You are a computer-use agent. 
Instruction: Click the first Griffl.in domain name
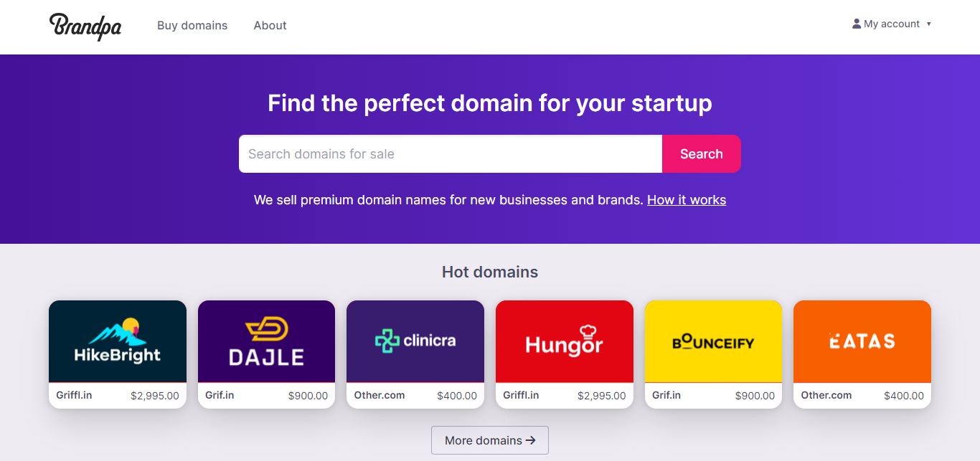[x=75, y=395]
